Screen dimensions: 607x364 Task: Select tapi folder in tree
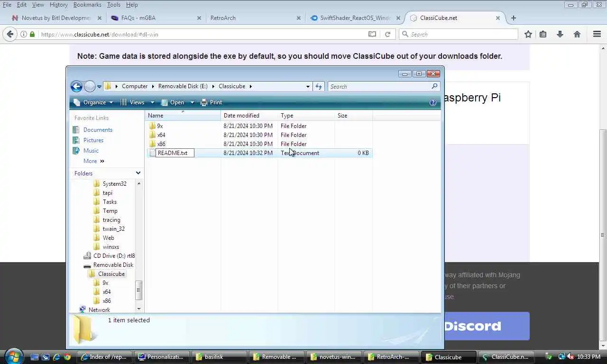[107, 193]
